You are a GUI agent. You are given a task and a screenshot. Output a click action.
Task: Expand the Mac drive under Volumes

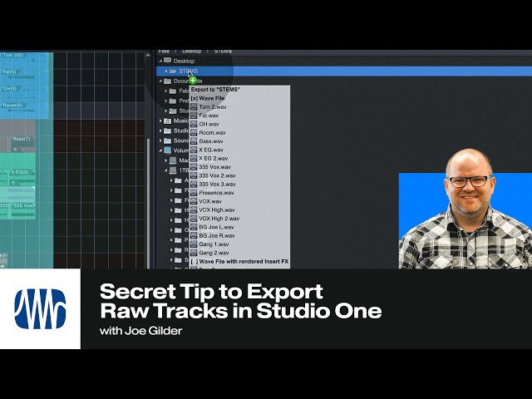pyautogui.click(x=166, y=160)
